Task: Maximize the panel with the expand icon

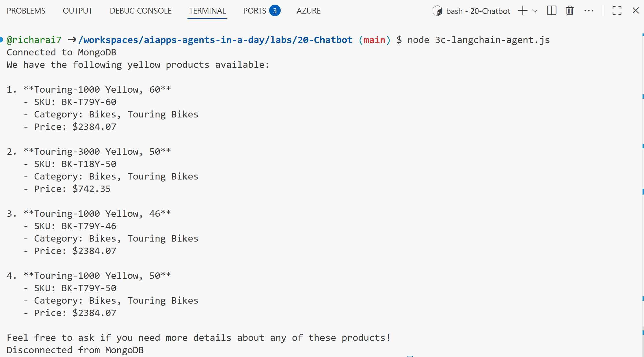Action: [x=617, y=11]
